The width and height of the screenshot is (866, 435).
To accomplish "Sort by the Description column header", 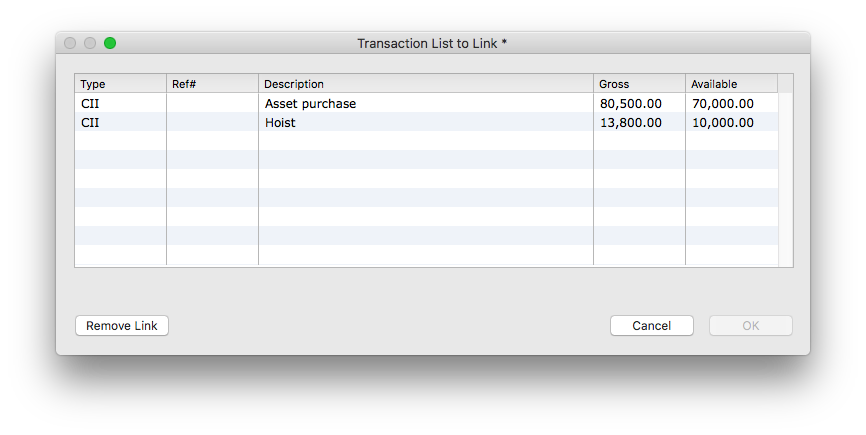I will click(x=426, y=84).
